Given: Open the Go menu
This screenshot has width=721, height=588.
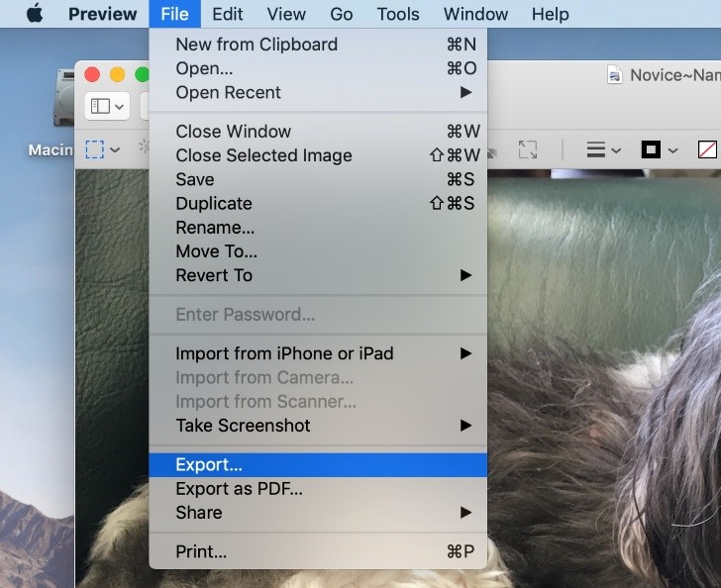Looking at the screenshot, I should tap(341, 14).
